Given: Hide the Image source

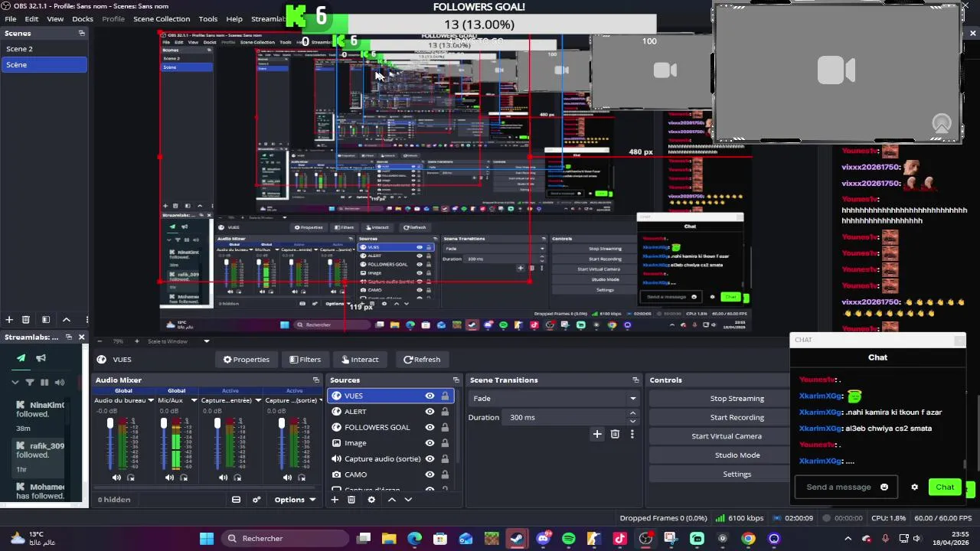Looking at the screenshot, I should pyautogui.click(x=430, y=443).
